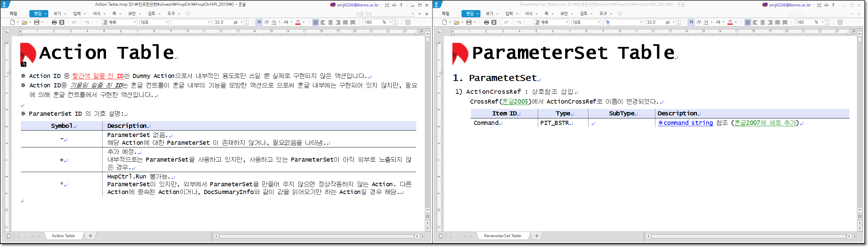Add a new tab next to Action Table

[90, 236]
